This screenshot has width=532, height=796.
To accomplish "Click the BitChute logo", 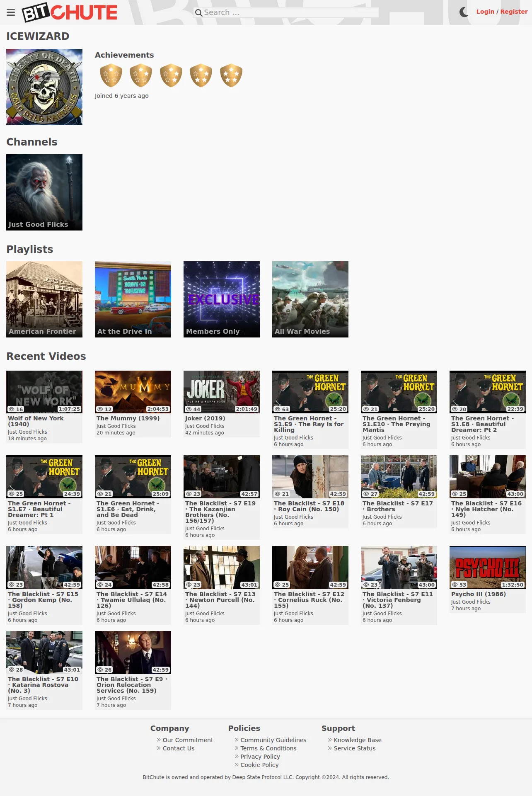I will [x=70, y=12].
